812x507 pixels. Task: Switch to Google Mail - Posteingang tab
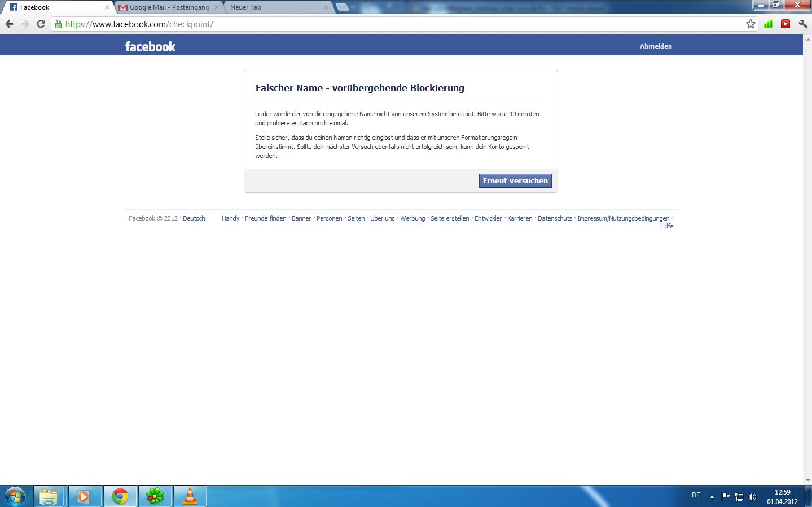click(169, 7)
